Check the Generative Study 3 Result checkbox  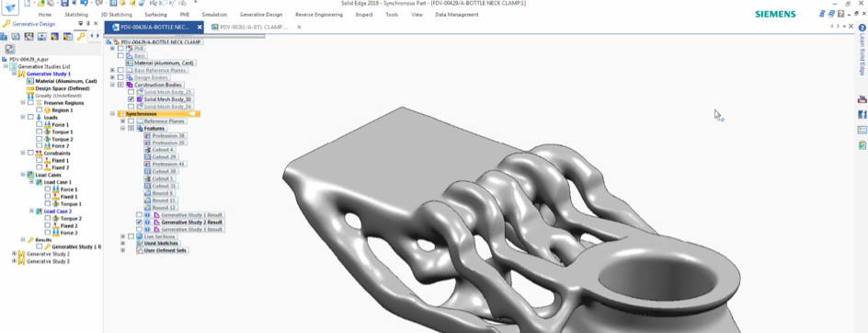140,229
